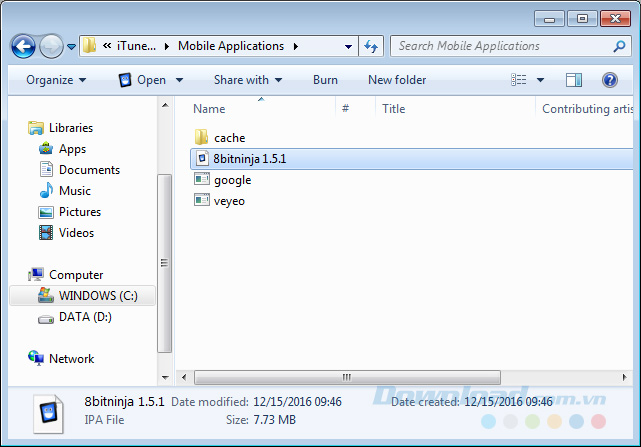Open recent pages dropdown beside Forward arrow
Image resolution: width=641 pixels, height=447 pixels.
(x=72, y=47)
